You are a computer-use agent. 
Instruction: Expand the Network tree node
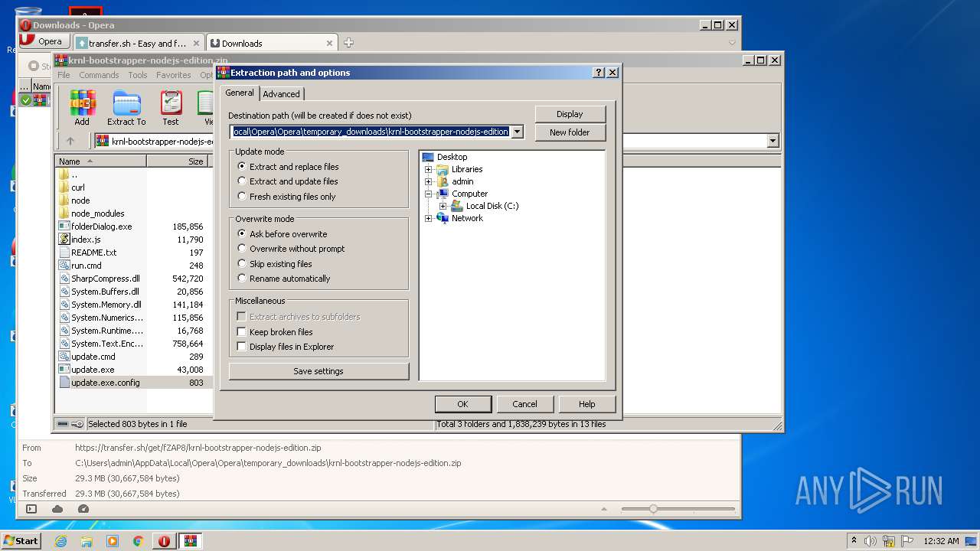coord(428,218)
